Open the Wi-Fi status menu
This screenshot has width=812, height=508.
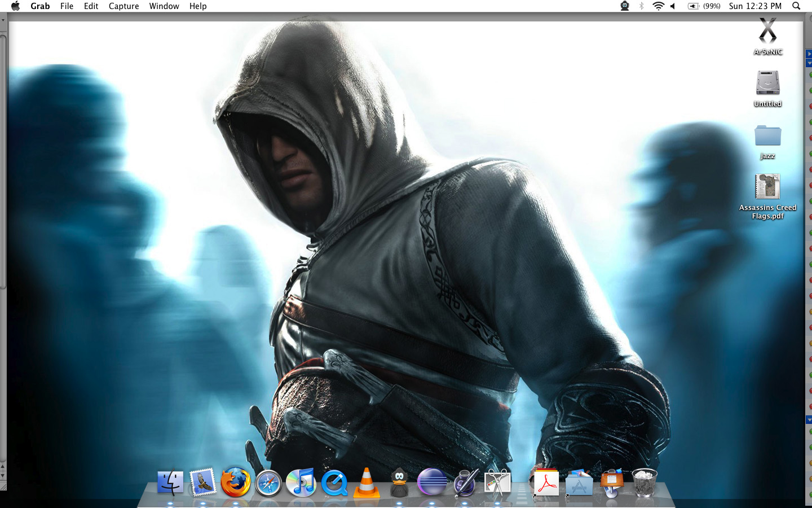(x=658, y=6)
